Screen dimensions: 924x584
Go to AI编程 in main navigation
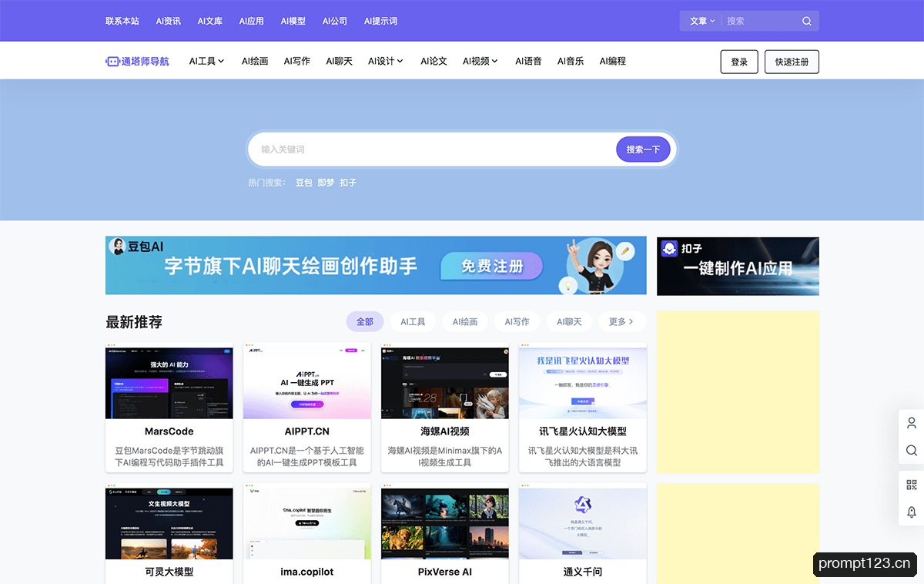612,61
